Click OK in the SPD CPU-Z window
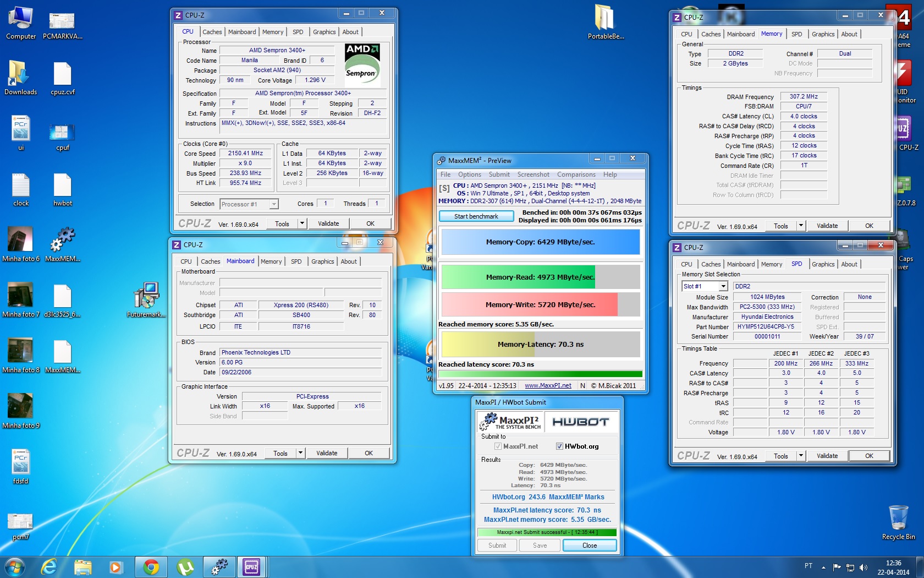The width and height of the screenshot is (924, 578). coord(869,456)
